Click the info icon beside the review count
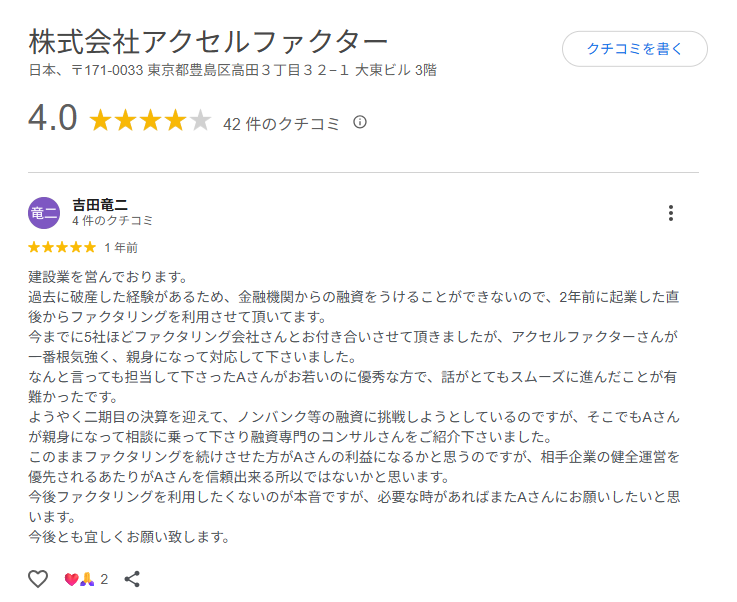The height and width of the screenshot is (602, 737). click(x=360, y=122)
